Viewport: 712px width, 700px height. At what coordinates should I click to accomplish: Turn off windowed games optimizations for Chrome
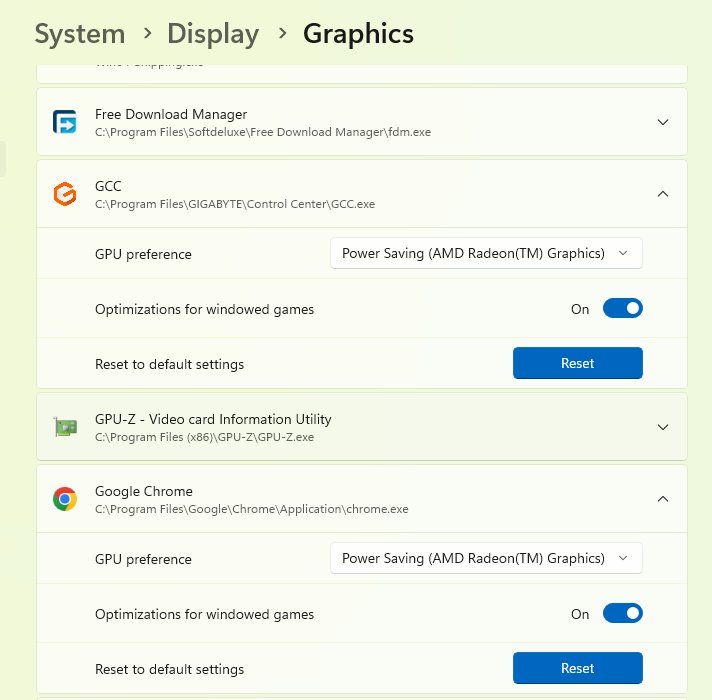[623, 614]
